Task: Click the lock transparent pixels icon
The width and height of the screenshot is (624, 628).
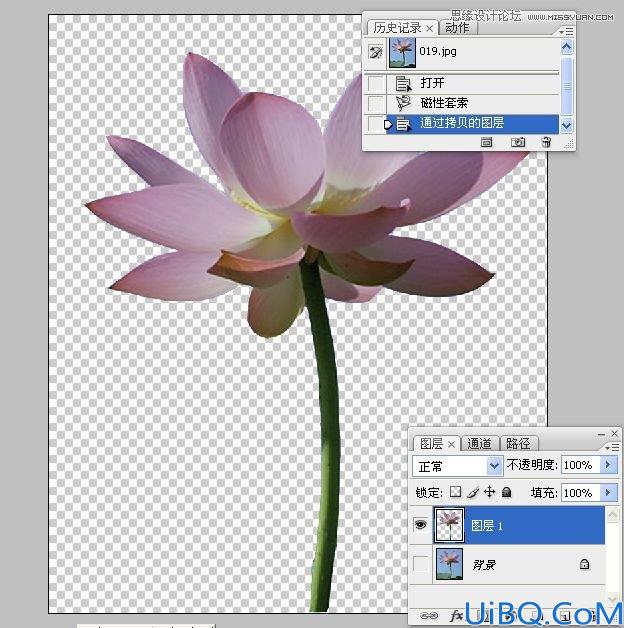Action: pyautogui.click(x=455, y=491)
